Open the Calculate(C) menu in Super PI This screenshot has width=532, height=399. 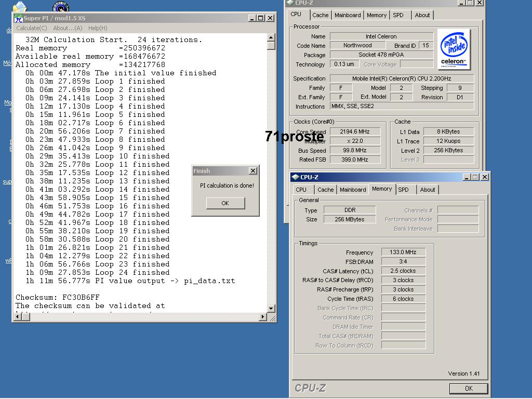[32, 28]
